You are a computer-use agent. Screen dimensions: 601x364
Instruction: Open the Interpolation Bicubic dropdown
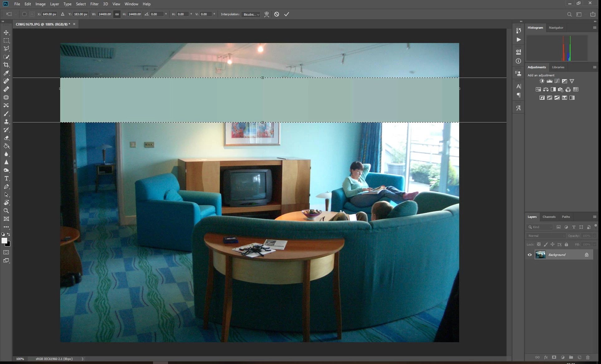251,14
